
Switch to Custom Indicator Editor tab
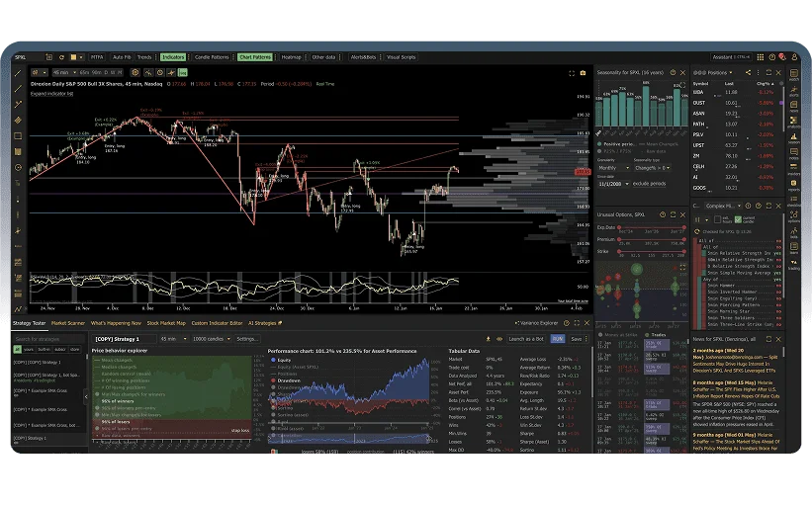(217, 323)
